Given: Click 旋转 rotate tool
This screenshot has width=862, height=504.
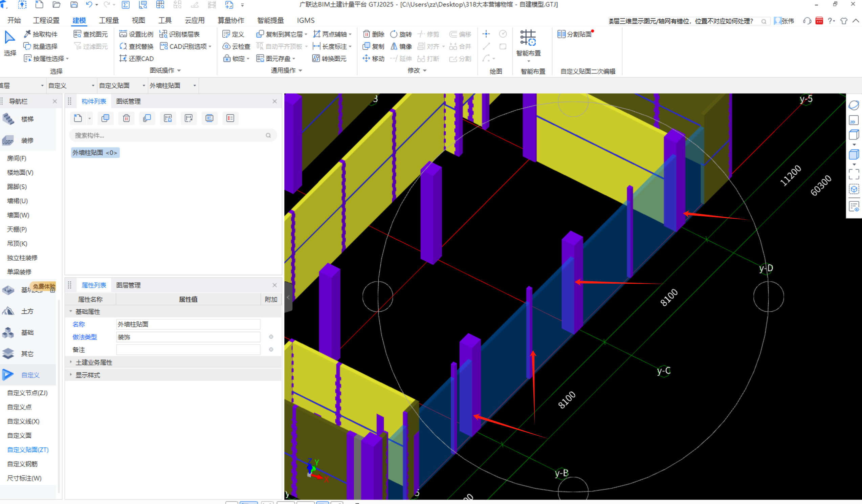Looking at the screenshot, I should [x=401, y=34].
